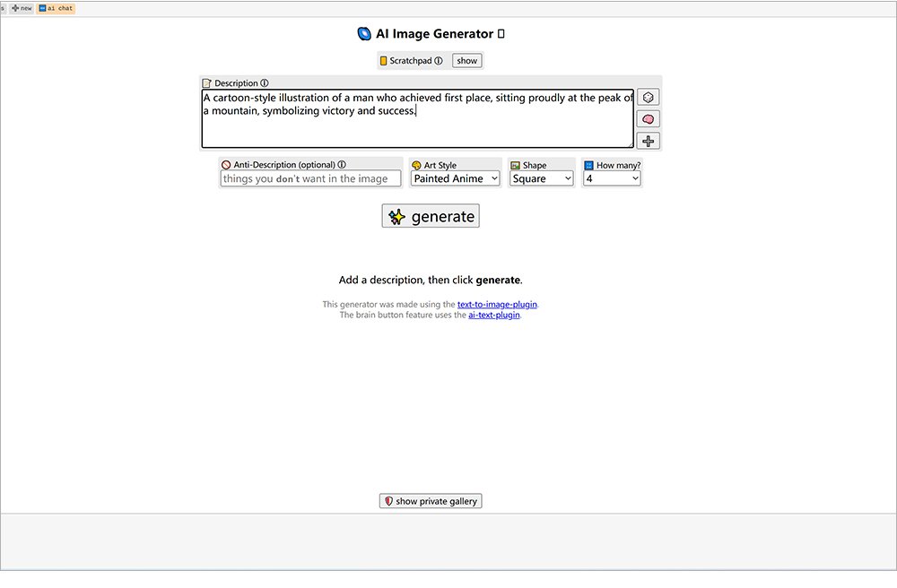Image resolution: width=897 pixels, height=588 pixels.
Task: Click the Anti-Description info icon
Action: (342, 165)
